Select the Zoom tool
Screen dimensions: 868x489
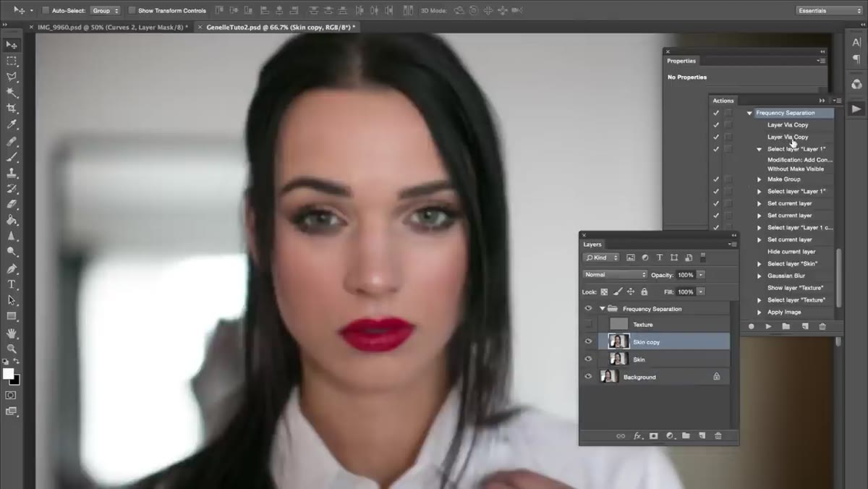tap(12, 349)
